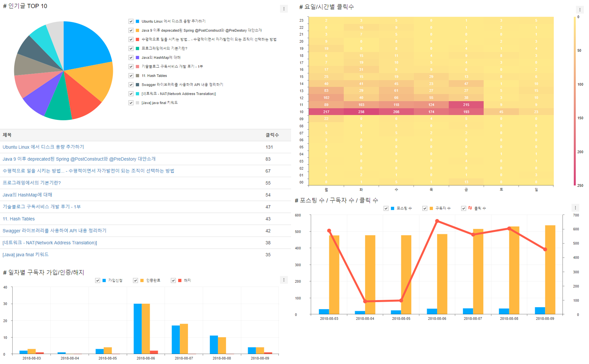Click the heatmap cell showing 215

click(466, 105)
